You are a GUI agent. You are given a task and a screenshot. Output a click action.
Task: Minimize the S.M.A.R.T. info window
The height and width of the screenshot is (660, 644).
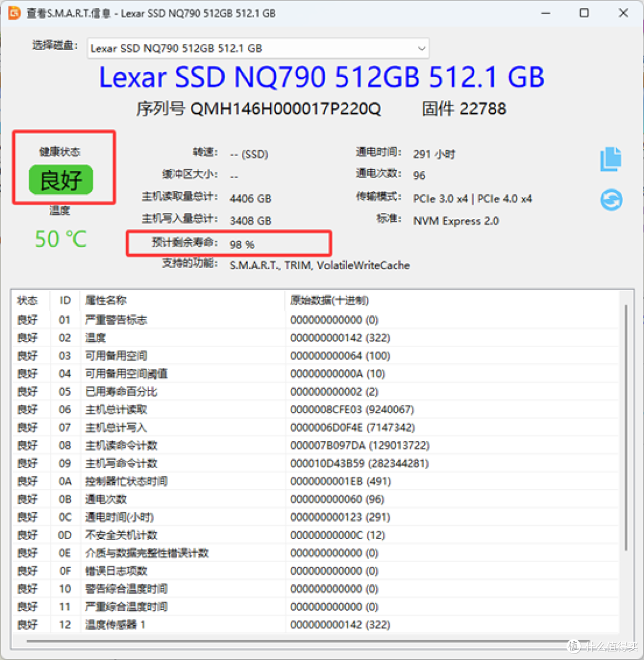tap(546, 13)
